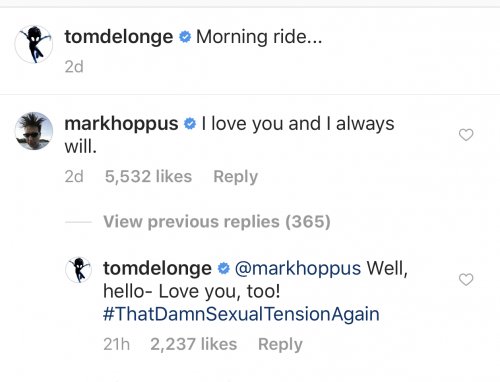Expand View previous replies (365)
The width and height of the screenshot is (500, 382).
217,222
